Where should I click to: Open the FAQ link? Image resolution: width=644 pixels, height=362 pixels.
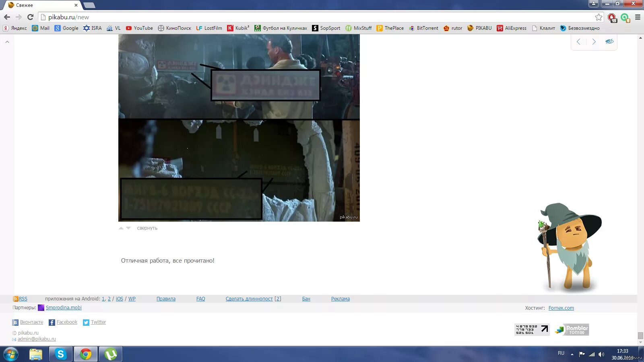coord(201,299)
